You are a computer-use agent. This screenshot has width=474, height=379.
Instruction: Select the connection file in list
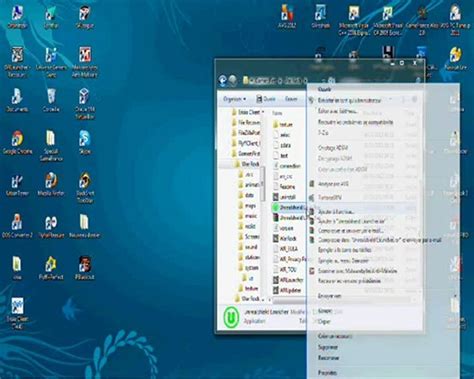tap(287, 166)
